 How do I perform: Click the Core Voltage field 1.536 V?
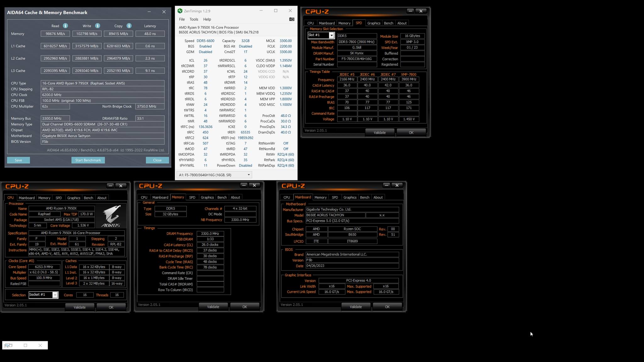[83, 225]
